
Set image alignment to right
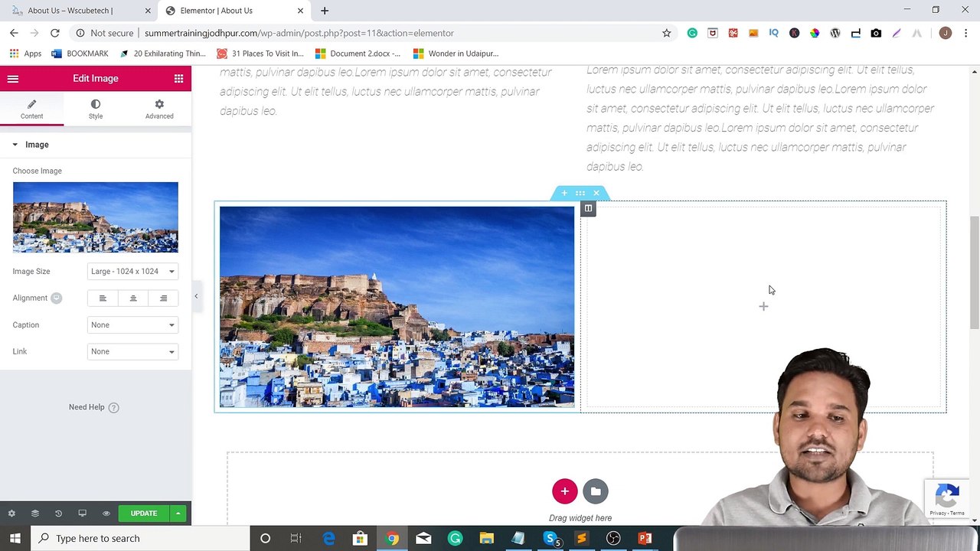(163, 298)
